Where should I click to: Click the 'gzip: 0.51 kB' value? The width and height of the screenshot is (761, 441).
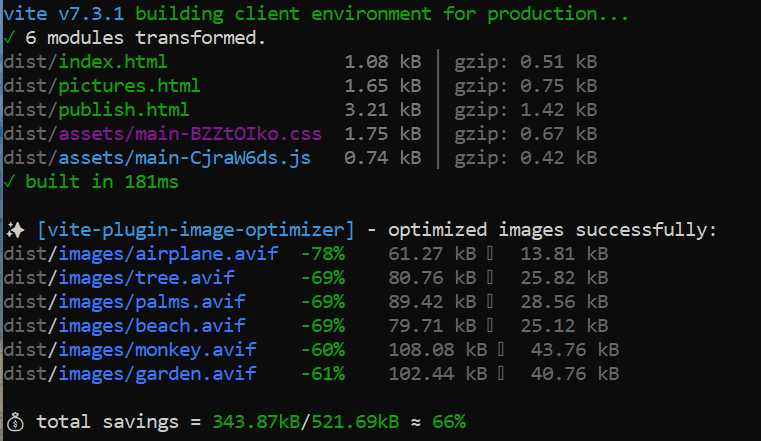point(526,62)
